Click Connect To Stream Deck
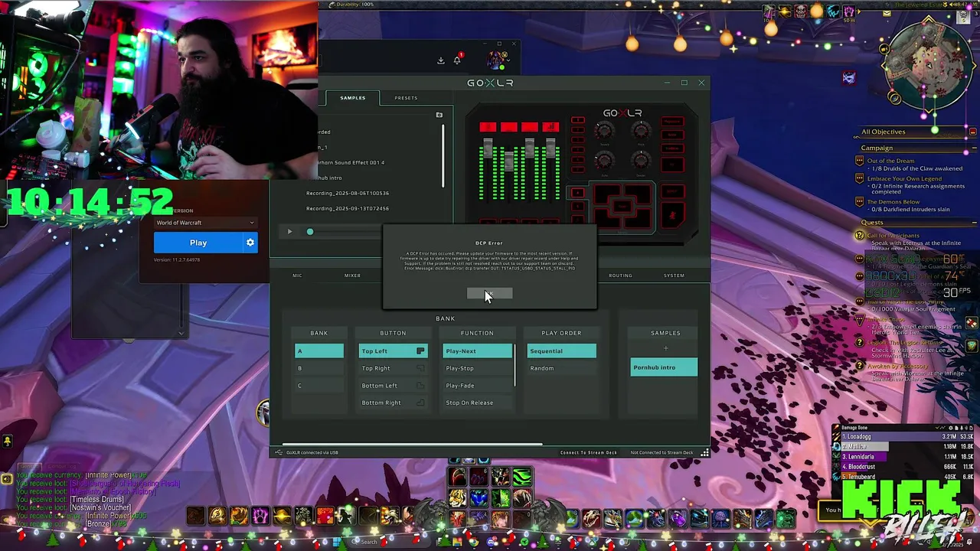 click(x=589, y=452)
